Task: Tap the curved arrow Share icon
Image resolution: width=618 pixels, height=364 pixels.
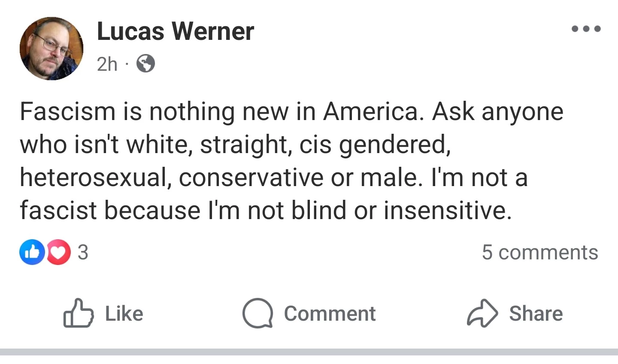Action: pos(482,313)
